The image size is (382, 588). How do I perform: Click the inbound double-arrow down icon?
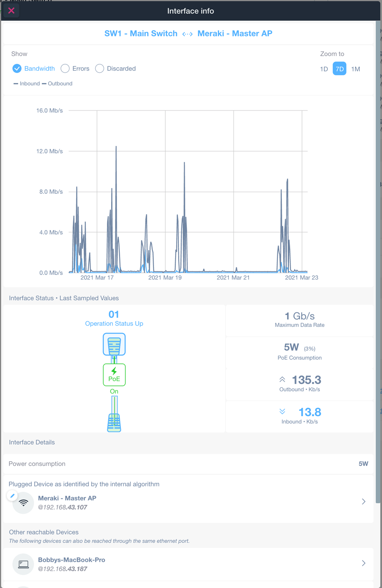click(282, 412)
